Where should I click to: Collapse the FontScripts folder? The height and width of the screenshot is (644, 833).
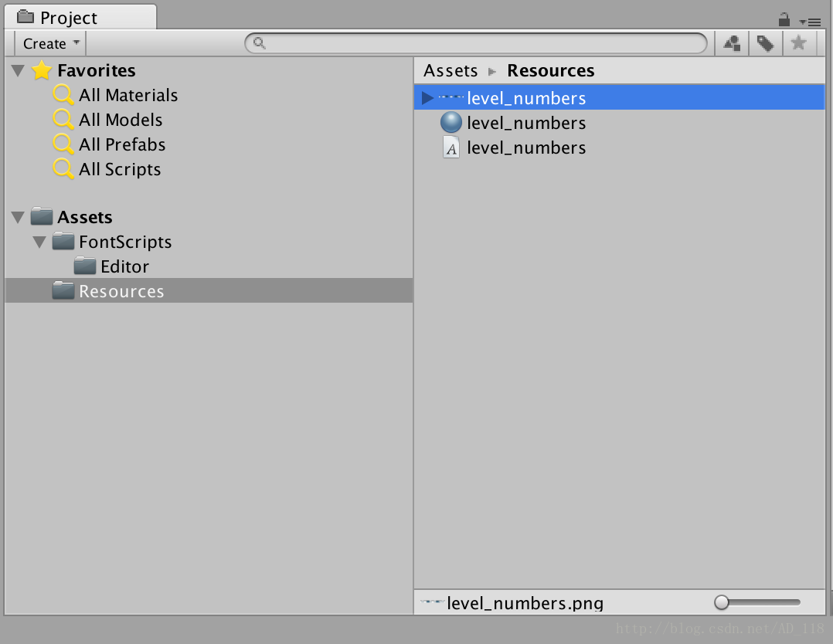[x=39, y=242]
